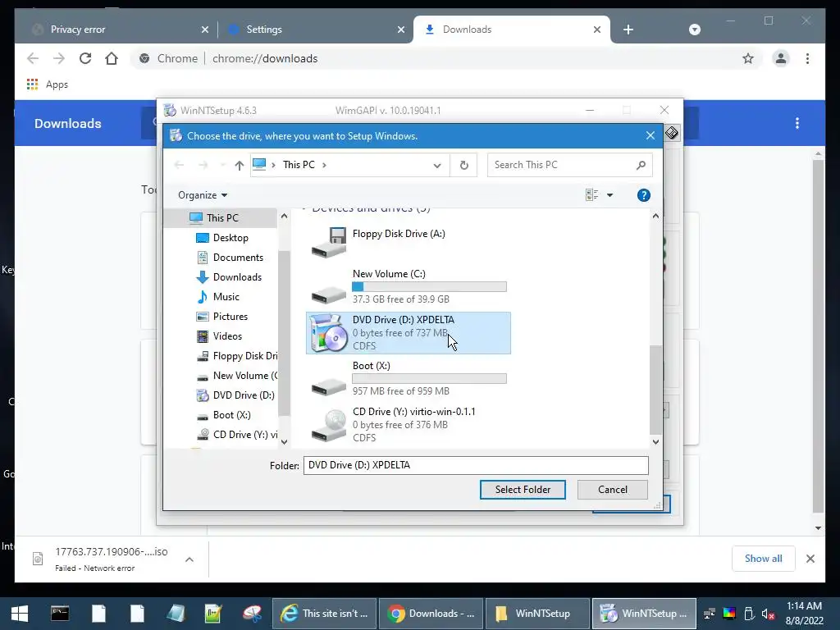Click the Search This PC field

569,165
